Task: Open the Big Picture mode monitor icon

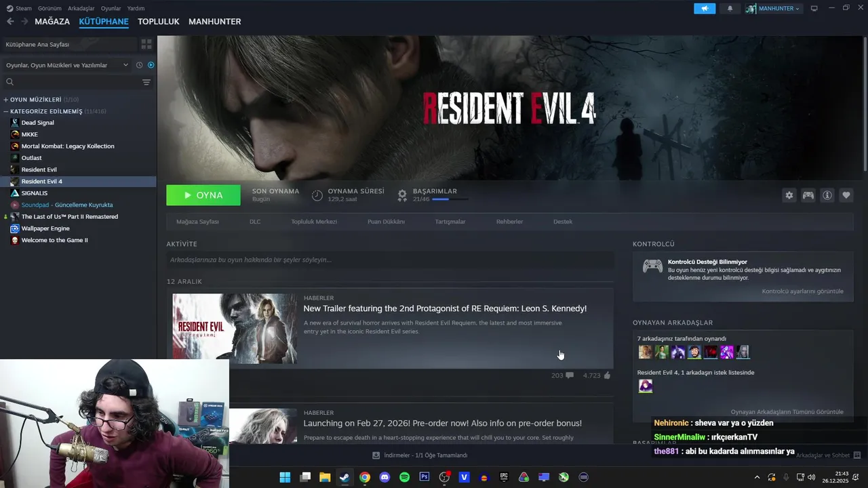Action: (814, 8)
